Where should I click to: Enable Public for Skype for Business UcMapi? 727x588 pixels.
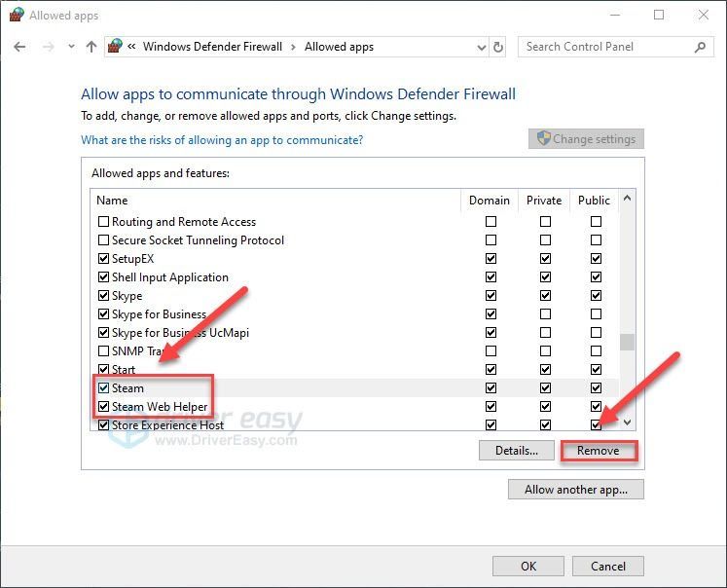coord(596,333)
